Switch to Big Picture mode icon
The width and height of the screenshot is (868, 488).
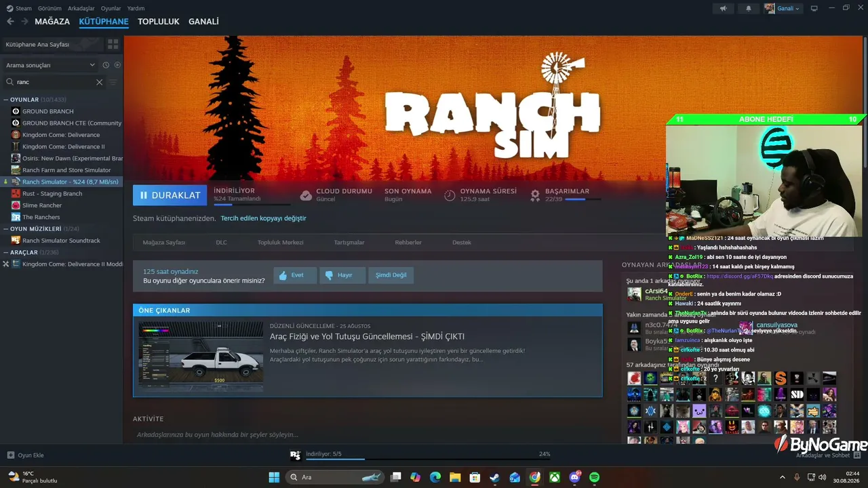[x=814, y=8]
